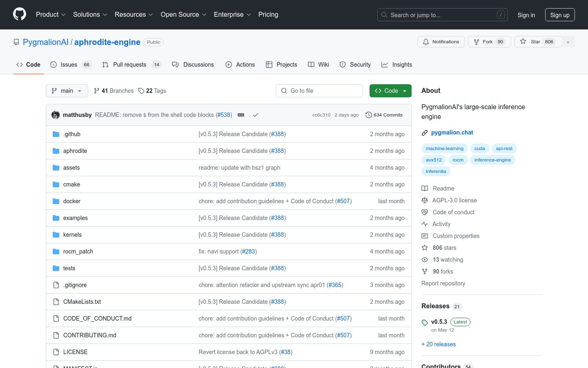Click the green commit status checkmark
588x368 pixels.
pyautogui.click(x=256, y=115)
